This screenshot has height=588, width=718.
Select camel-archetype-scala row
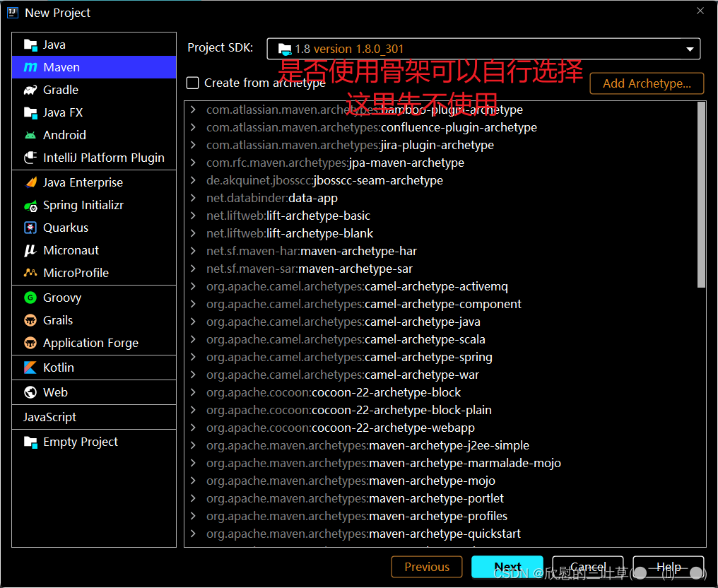click(442, 339)
